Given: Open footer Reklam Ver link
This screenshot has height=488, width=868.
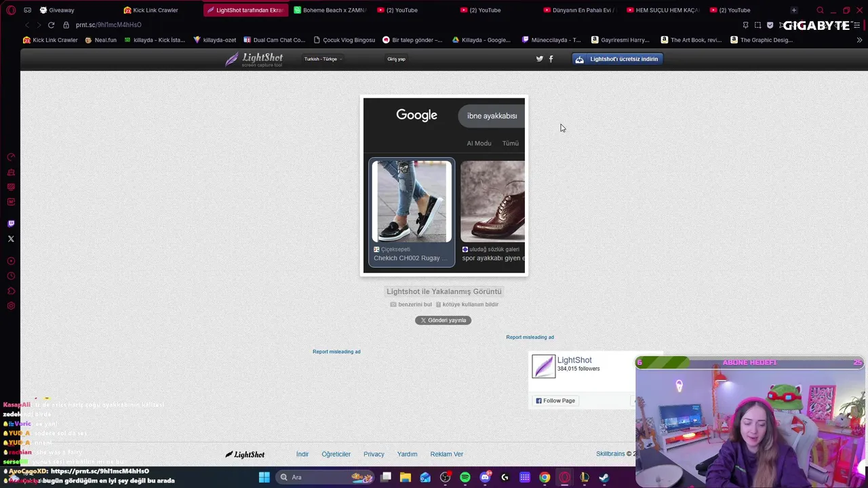Looking at the screenshot, I should pyautogui.click(x=447, y=454).
